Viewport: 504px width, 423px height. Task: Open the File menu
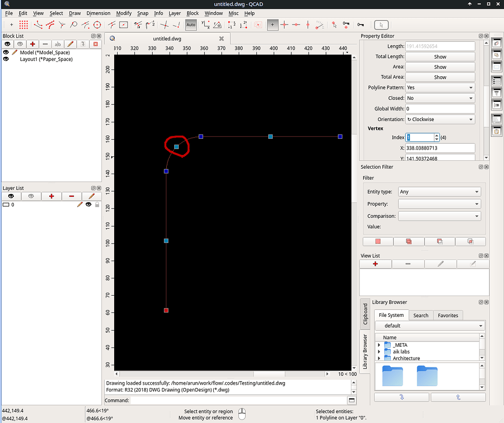pos(9,13)
